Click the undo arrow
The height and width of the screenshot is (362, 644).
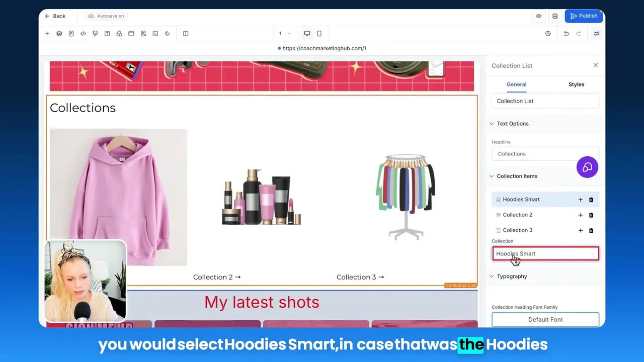coord(566,34)
